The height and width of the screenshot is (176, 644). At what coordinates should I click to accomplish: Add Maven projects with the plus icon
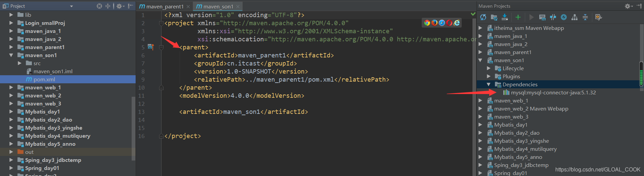pyautogui.click(x=518, y=17)
